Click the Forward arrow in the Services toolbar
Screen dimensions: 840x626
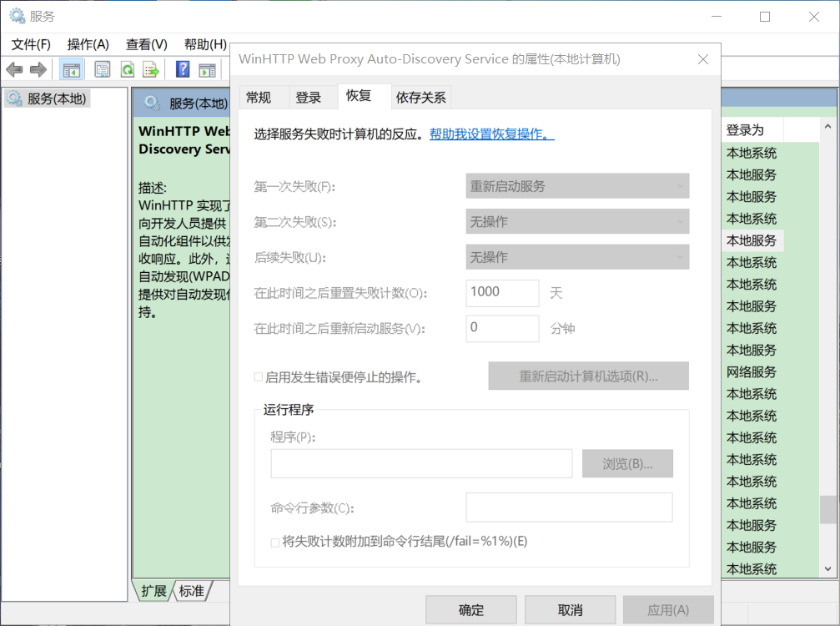(x=38, y=69)
